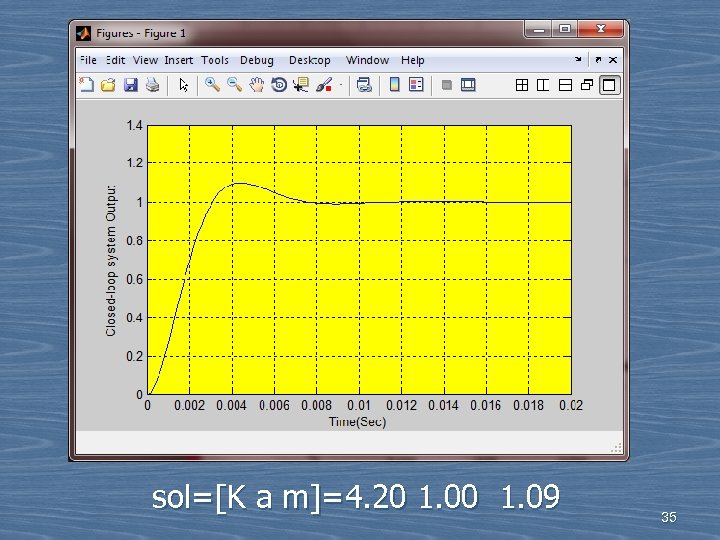Select the Edit Plot arrow tool

[x=184, y=85]
